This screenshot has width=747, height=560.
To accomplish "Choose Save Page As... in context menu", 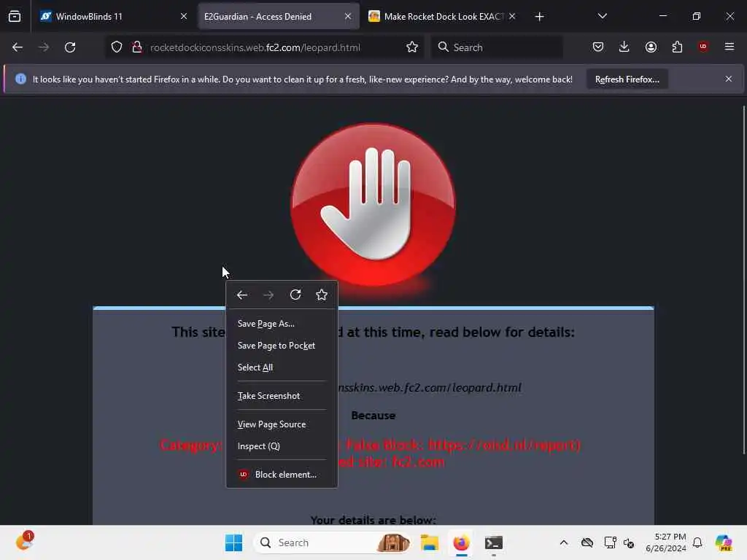I will tap(282, 324).
